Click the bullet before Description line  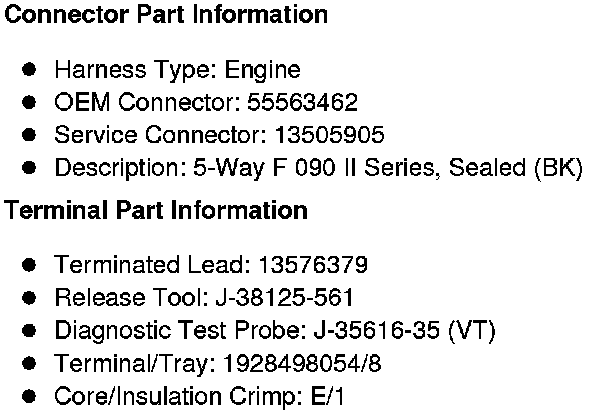pos(30,168)
